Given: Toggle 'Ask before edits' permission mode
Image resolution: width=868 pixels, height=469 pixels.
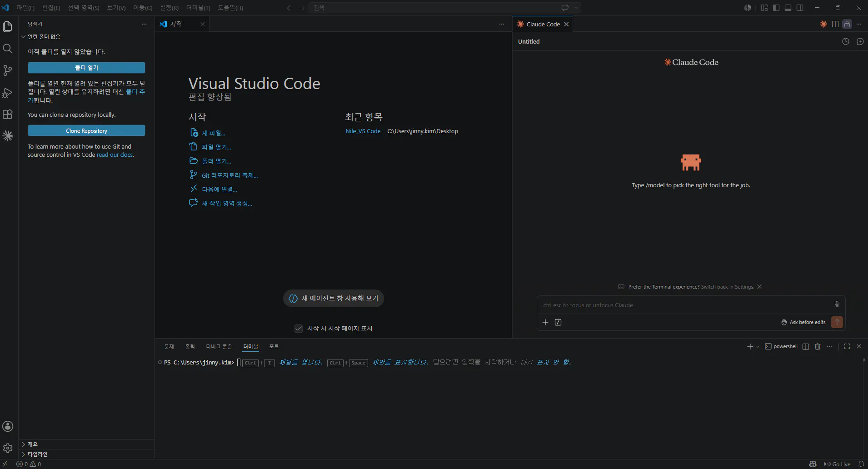Looking at the screenshot, I should (x=803, y=322).
